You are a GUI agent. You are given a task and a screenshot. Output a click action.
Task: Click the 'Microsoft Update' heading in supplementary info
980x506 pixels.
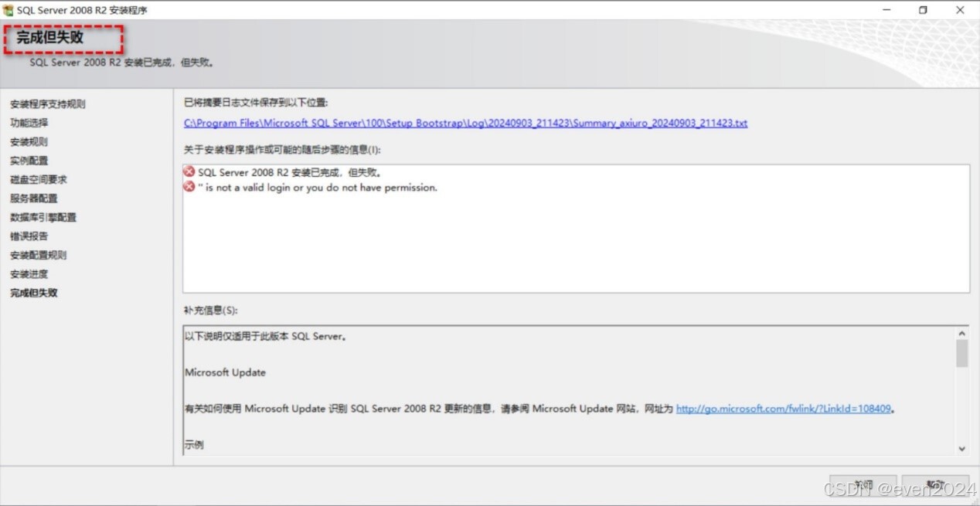tap(225, 372)
